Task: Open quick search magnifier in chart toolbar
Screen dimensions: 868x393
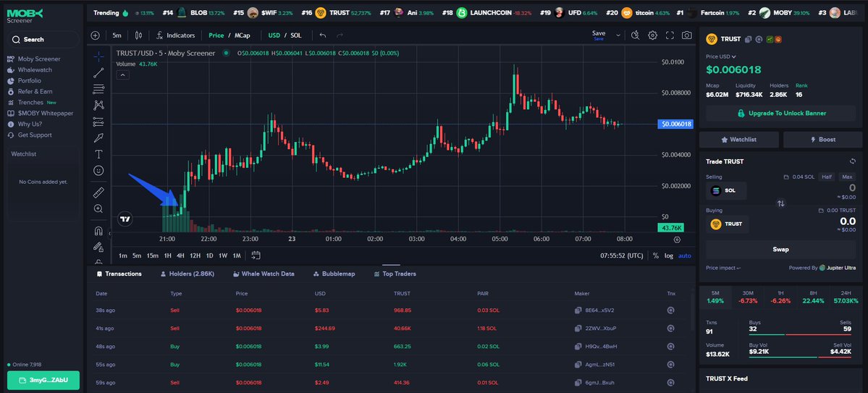Action: [635, 35]
